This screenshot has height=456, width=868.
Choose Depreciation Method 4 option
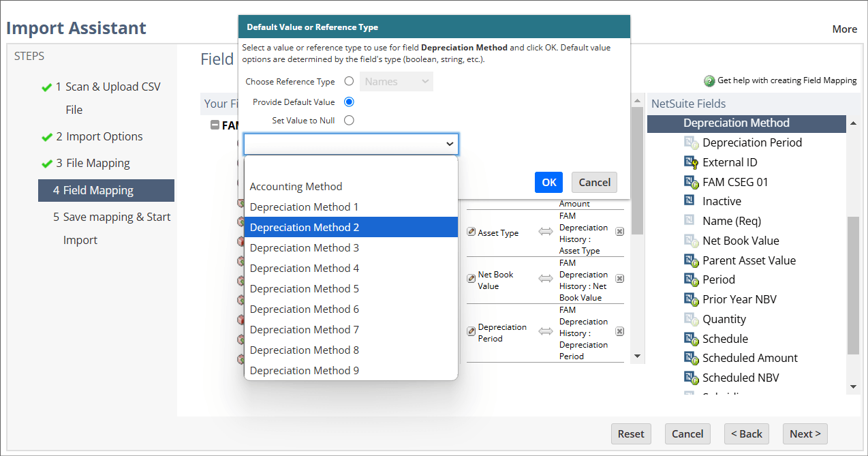(351, 268)
